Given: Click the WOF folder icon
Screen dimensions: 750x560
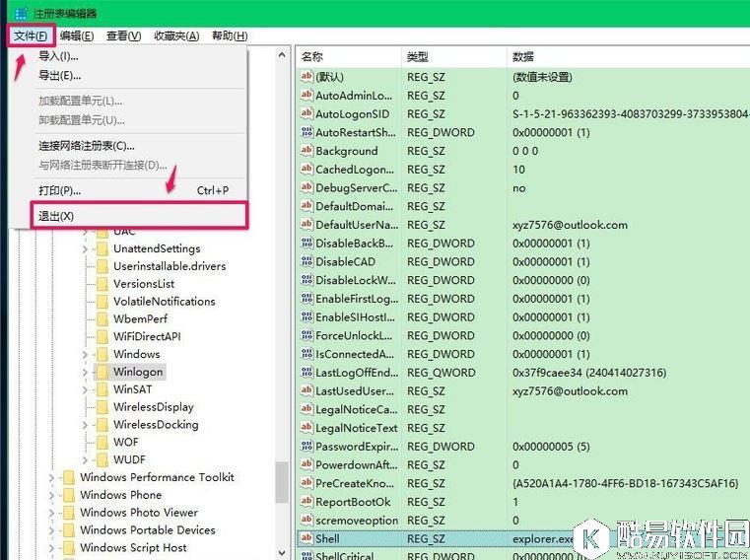Looking at the screenshot, I should pos(102,443).
